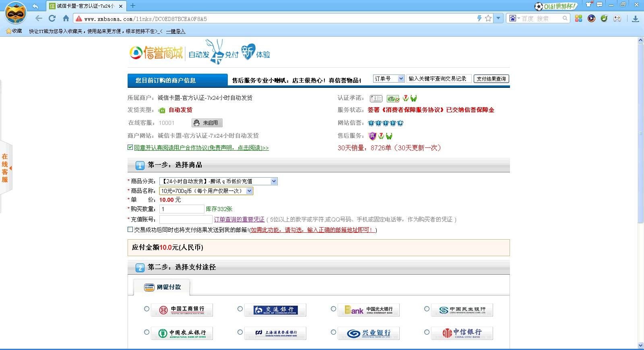Click the purple 真 shield after-sales icon

coord(372,136)
